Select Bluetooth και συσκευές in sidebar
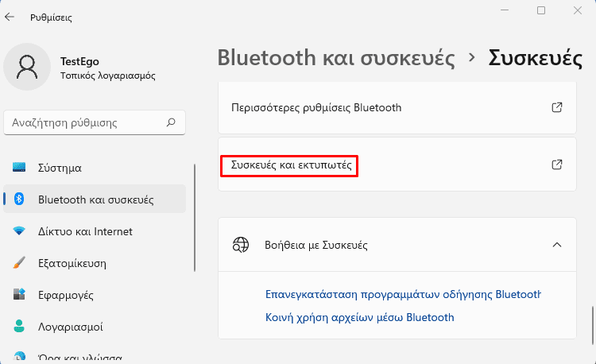The image size is (596, 364). click(x=95, y=199)
